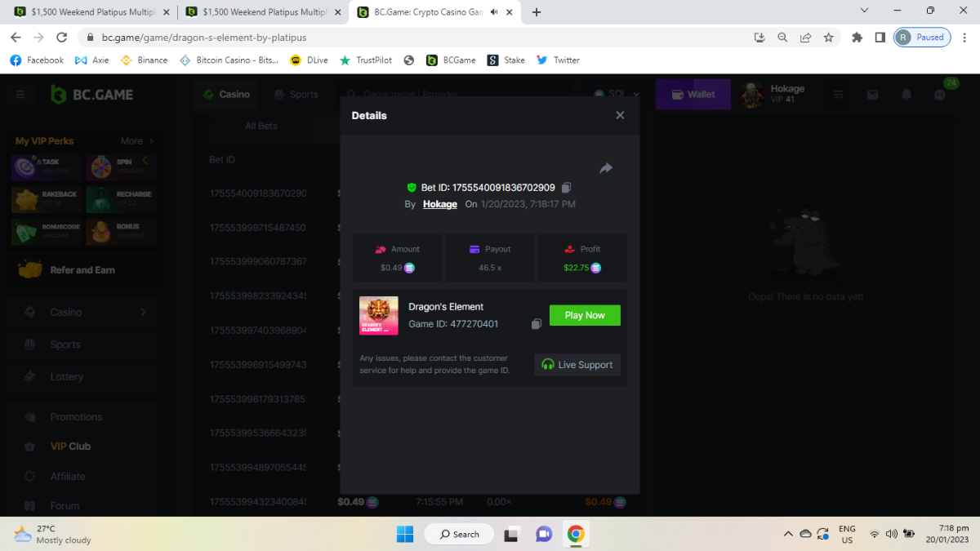This screenshot has height=551, width=980.
Task: Click the taskbar Search box
Action: click(x=459, y=534)
